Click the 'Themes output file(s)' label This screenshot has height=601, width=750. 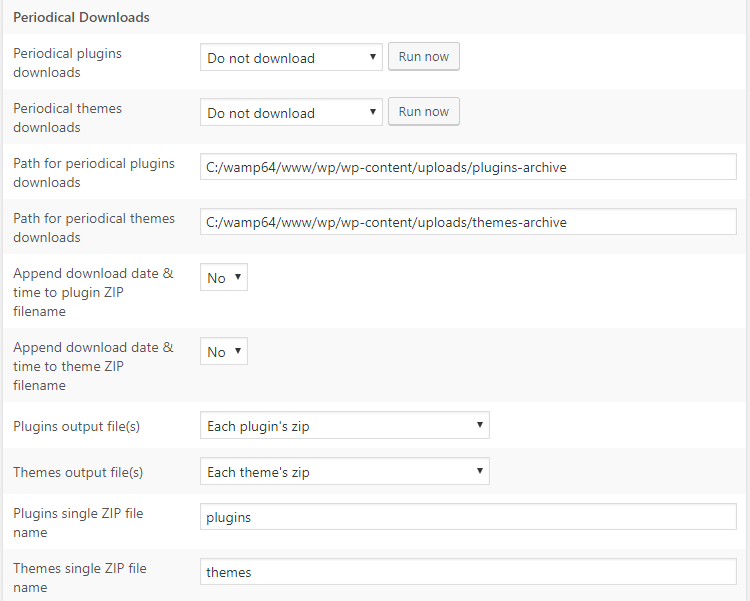pos(78,472)
